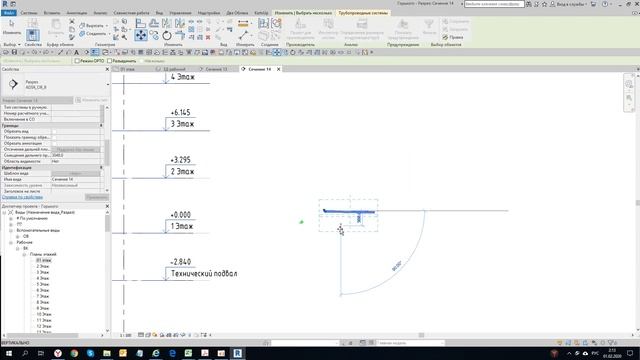Image resolution: width=640 pixels, height=360 pixels.
Task: Click the Project Browser horizontal scrollbar
Action: coord(43,336)
